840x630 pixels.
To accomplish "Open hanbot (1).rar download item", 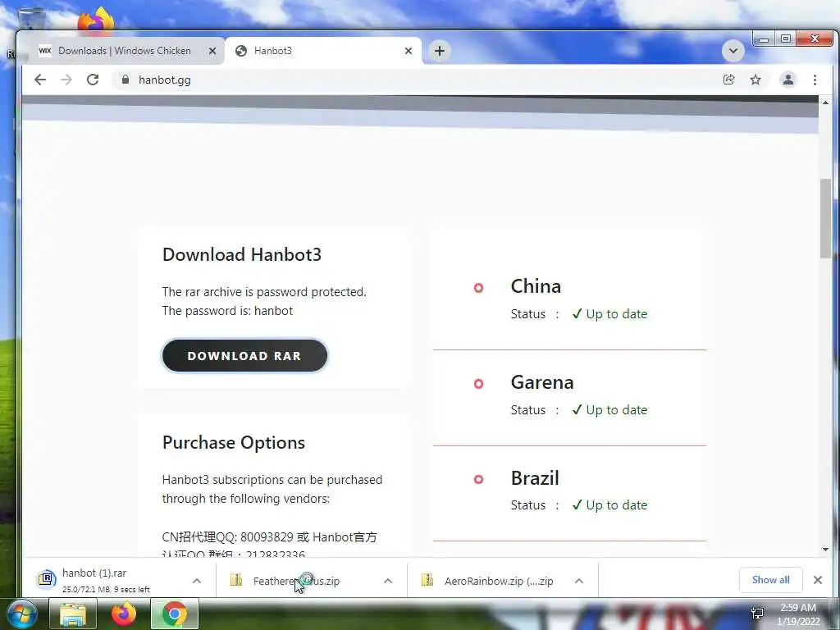I will [x=107, y=580].
